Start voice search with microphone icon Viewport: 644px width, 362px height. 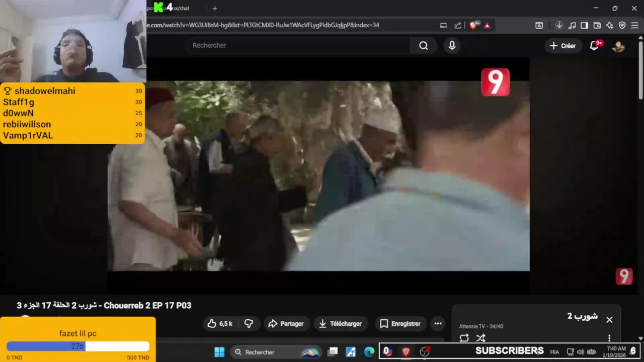tap(452, 46)
